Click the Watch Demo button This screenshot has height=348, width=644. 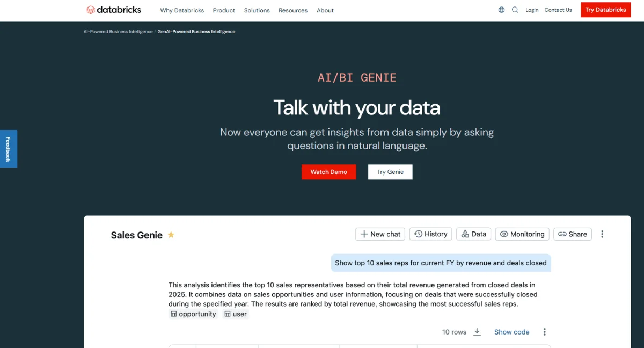(328, 172)
